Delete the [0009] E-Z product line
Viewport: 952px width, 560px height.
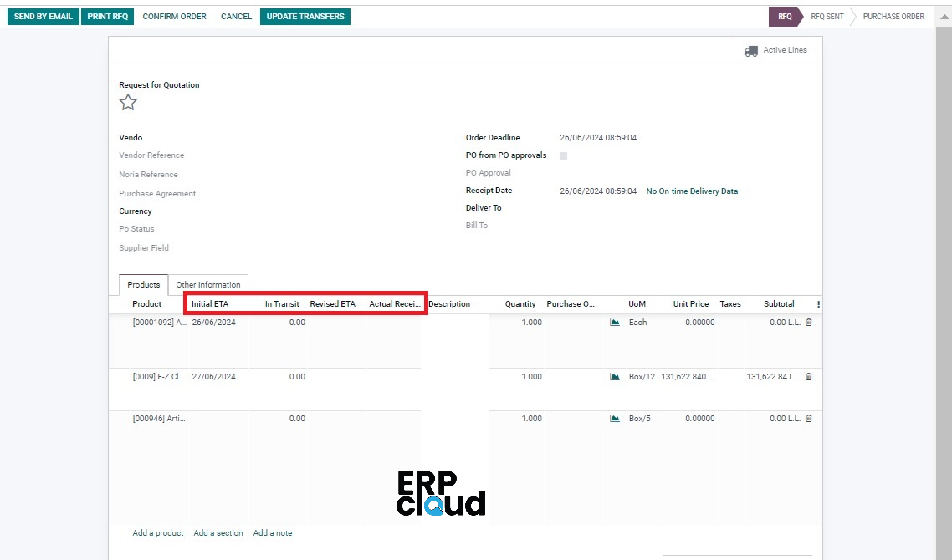click(808, 377)
